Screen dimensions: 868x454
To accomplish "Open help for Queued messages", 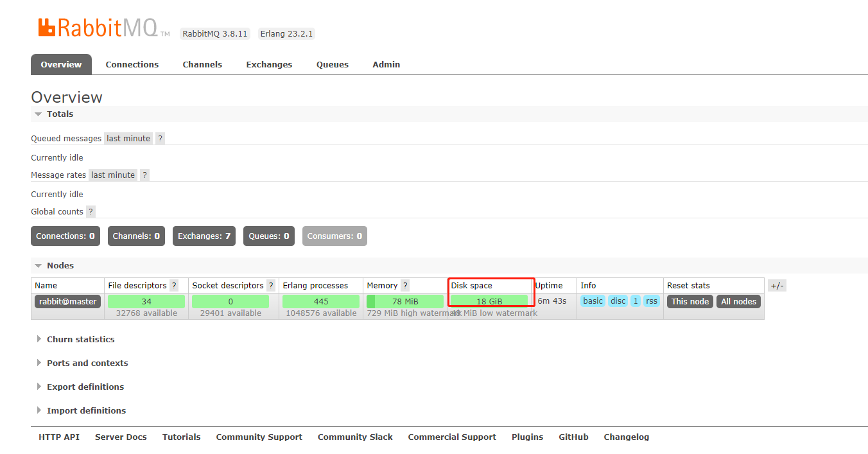I will point(161,139).
